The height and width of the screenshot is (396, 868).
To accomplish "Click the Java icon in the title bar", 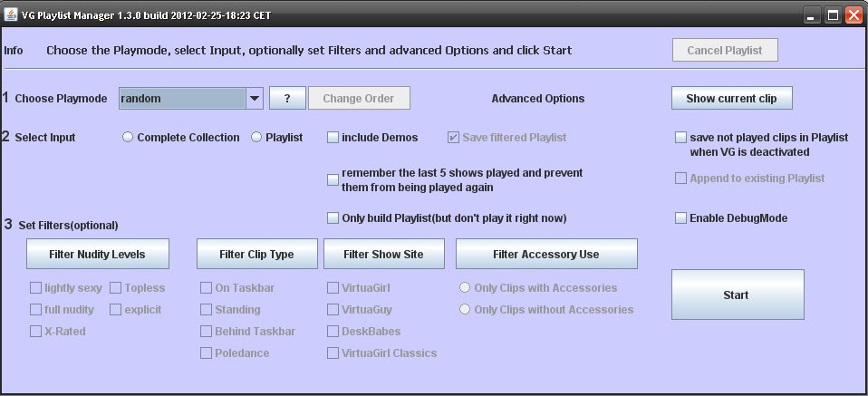I will 11,15.
